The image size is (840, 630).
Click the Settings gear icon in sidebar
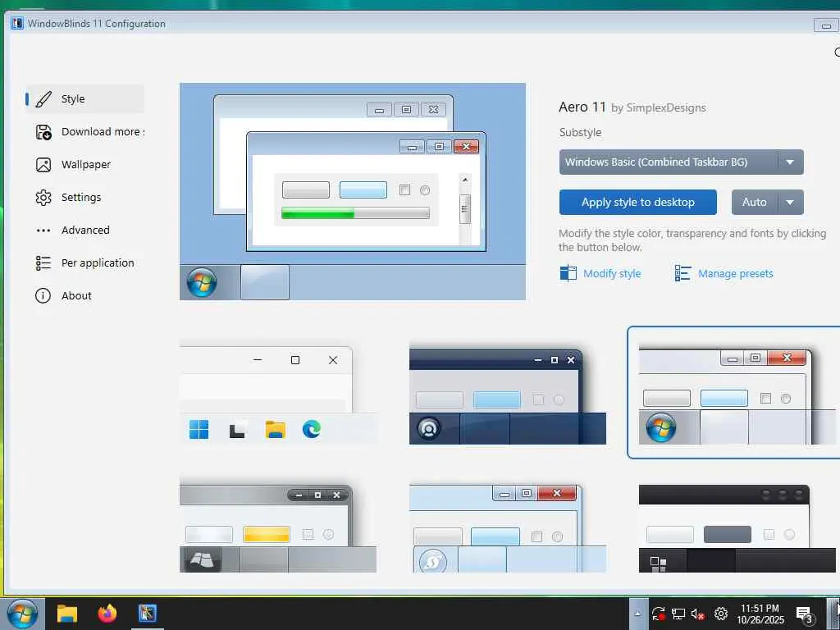43,197
